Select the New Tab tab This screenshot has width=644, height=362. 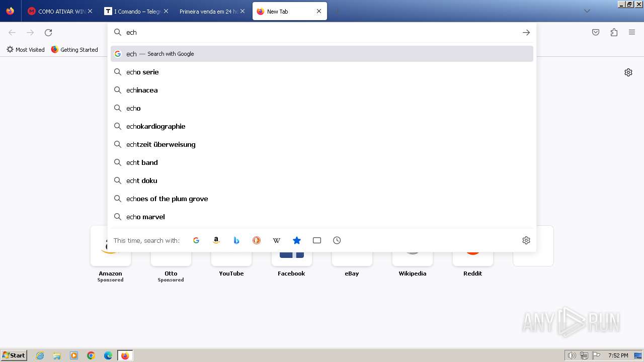(289, 11)
